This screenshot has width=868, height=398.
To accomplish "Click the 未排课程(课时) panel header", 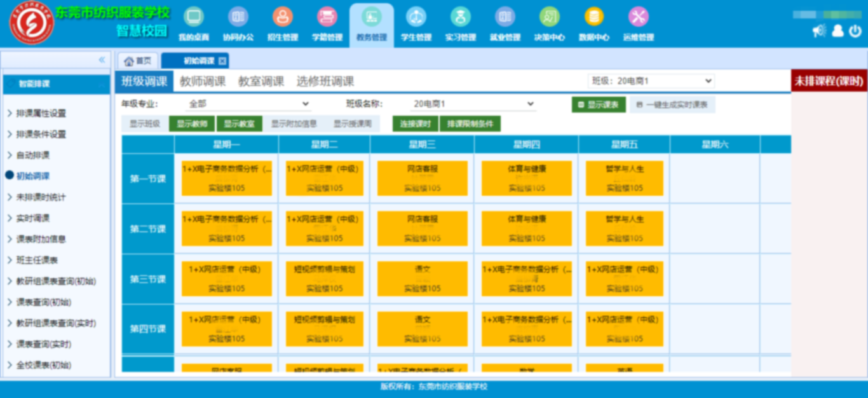I will point(829,81).
